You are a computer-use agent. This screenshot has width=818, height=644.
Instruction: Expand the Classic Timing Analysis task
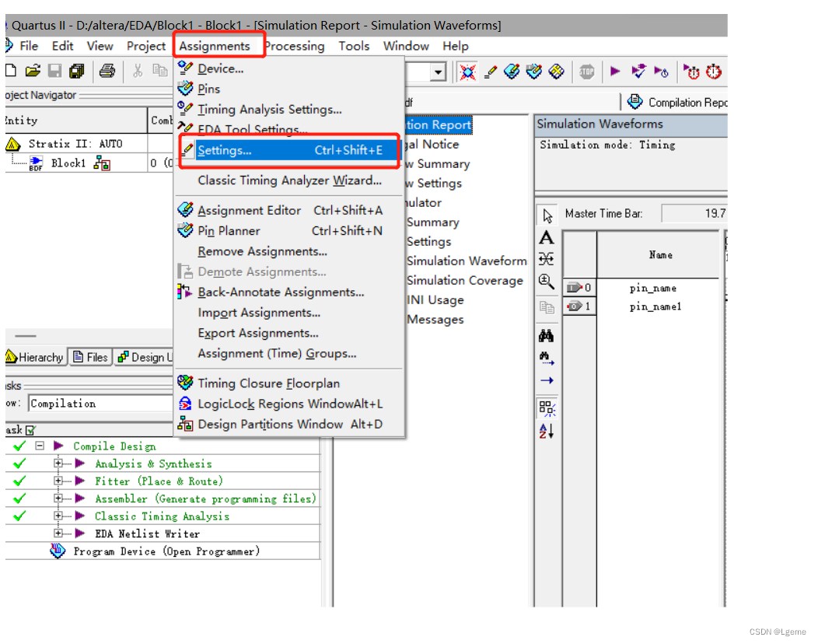58,516
